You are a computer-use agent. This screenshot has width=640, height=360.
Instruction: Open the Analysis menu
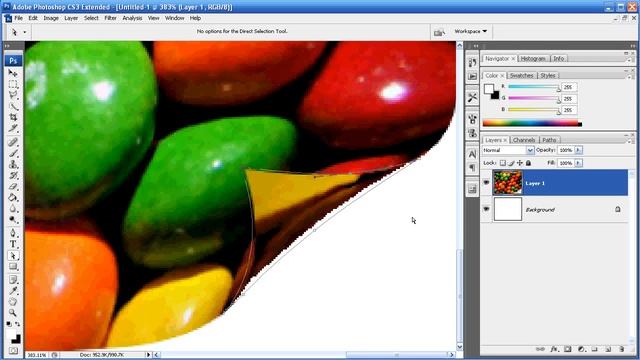[x=132, y=18]
